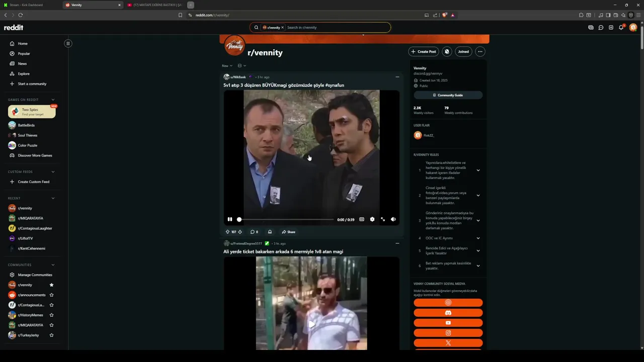Seek on the first video progress bar

point(285,219)
